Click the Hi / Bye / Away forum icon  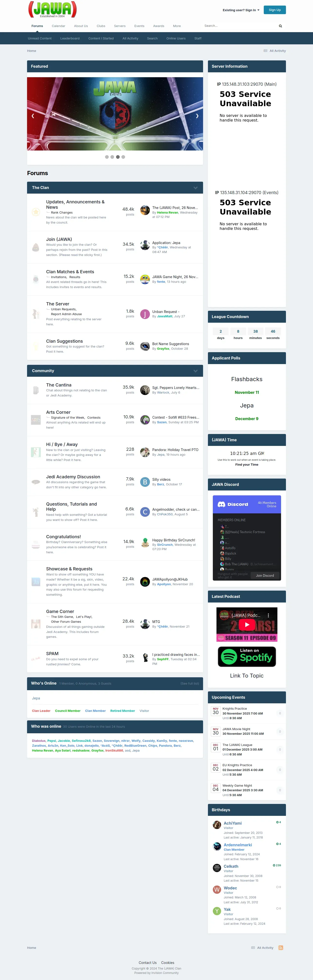pos(36,452)
